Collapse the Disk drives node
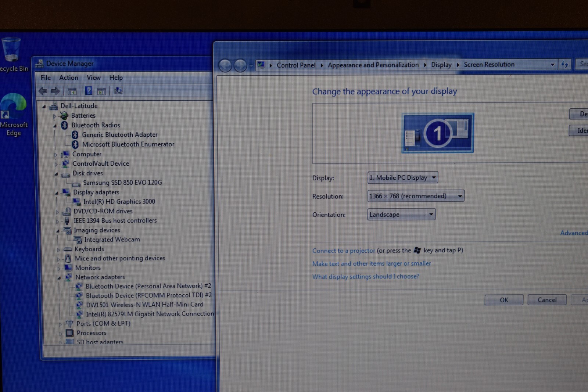 point(56,174)
